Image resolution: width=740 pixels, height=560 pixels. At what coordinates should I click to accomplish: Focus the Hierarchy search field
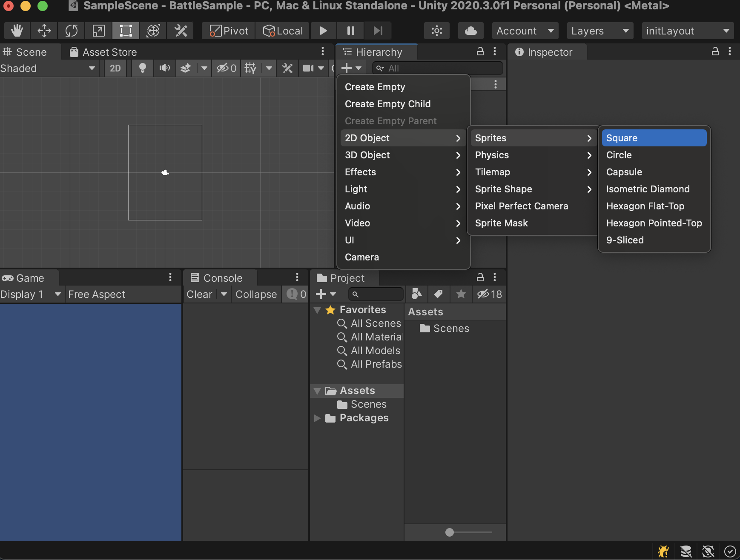(438, 68)
